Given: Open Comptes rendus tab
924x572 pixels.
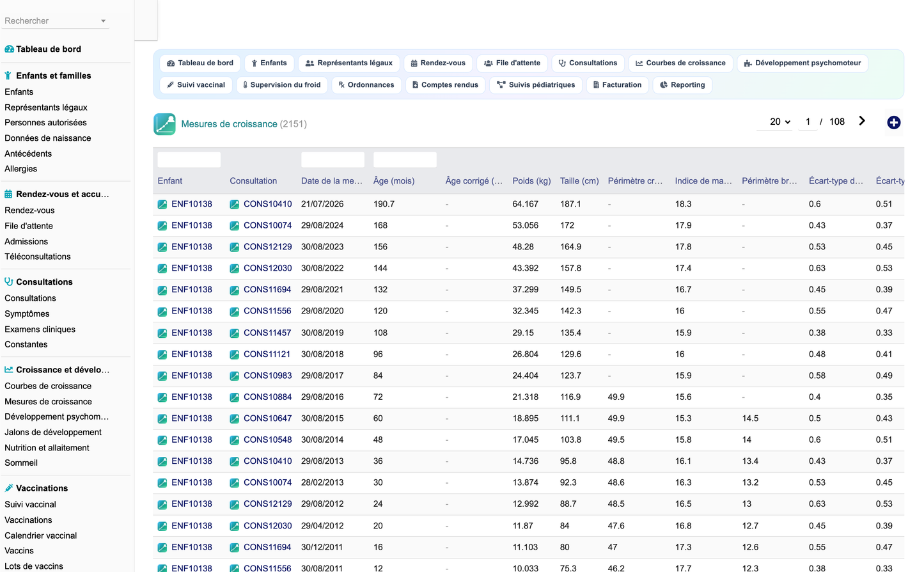Looking at the screenshot, I should [x=445, y=85].
